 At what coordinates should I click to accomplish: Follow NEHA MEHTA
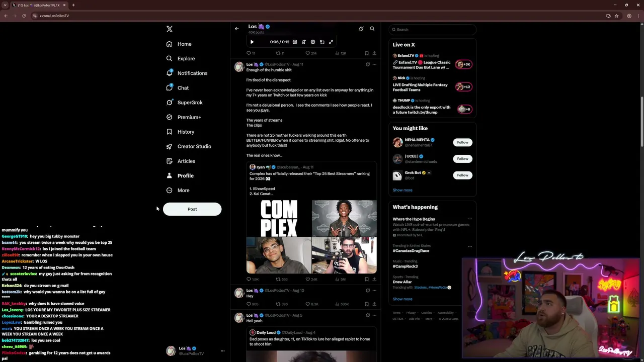[462, 142]
